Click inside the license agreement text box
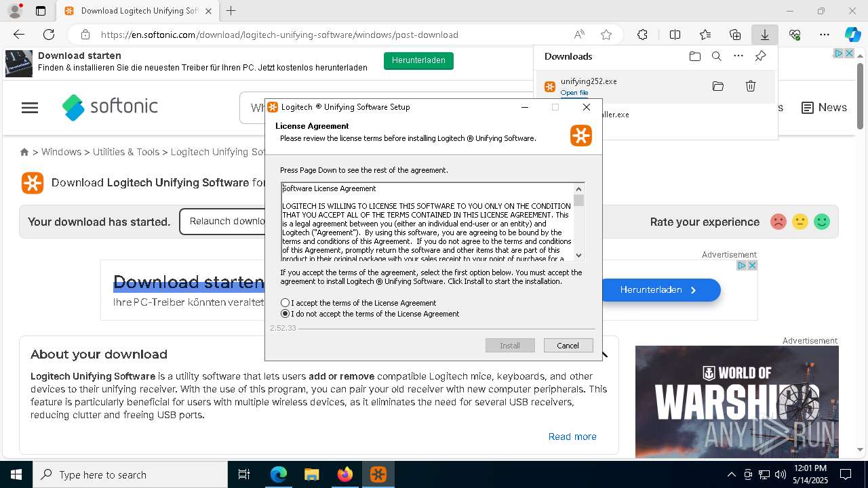Screen dimensions: 868x488 (427, 222)
